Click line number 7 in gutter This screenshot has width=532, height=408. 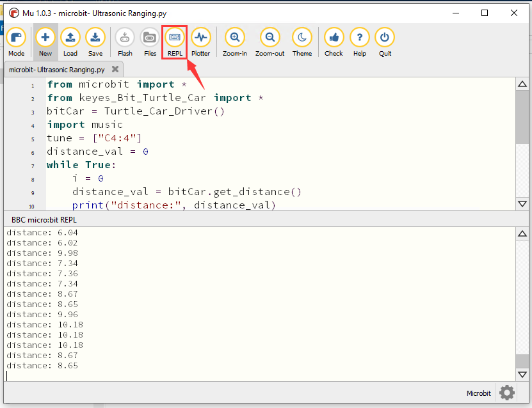tap(33, 166)
